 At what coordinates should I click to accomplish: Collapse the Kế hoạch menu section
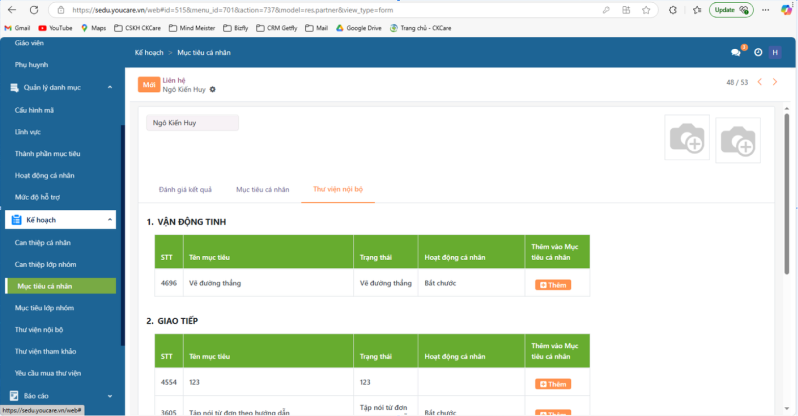point(109,220)
